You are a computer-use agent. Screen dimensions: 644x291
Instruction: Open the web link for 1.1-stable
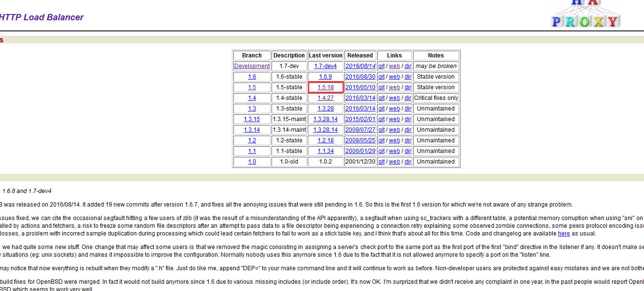(394, 151)
